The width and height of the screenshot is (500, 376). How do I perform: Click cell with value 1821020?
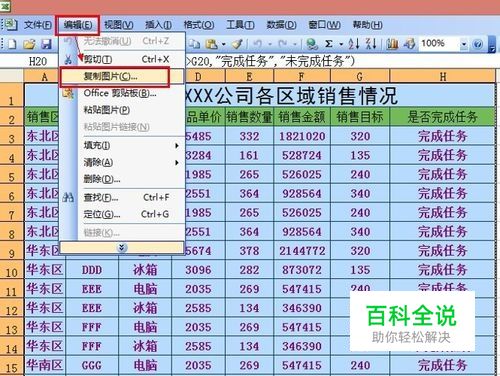(x=302, y=136)
